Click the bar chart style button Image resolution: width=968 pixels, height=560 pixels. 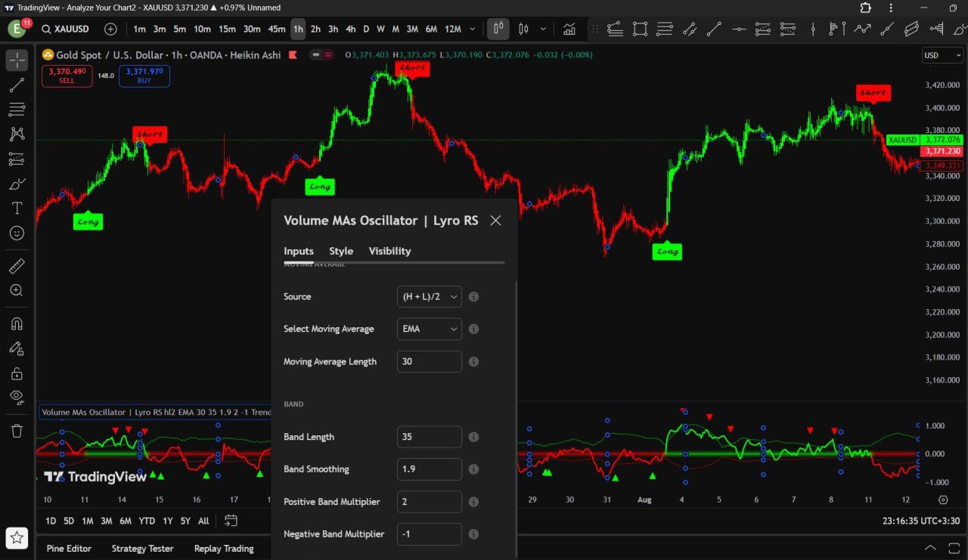498,29
